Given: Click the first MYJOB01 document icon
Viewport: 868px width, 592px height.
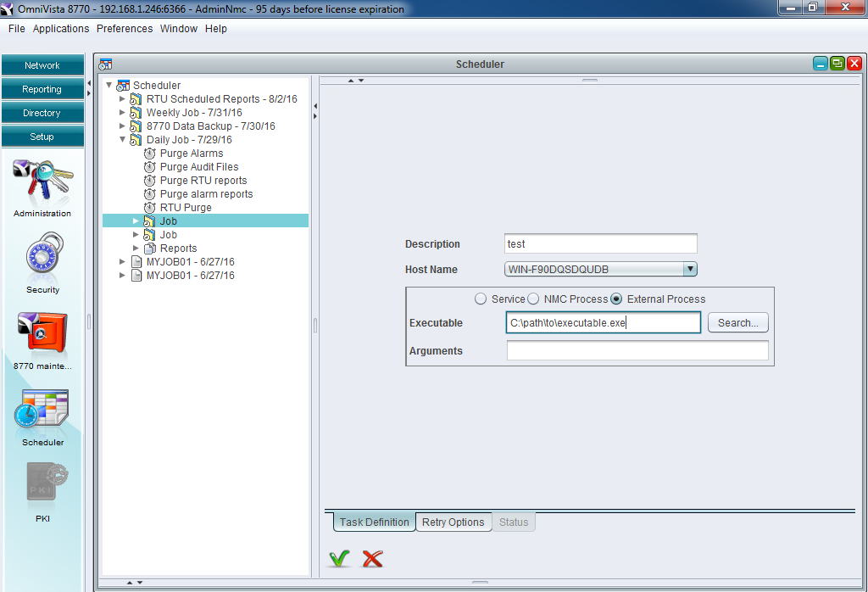Looking at the screenshot, I should pyautogui.click(x=136, y=262).
